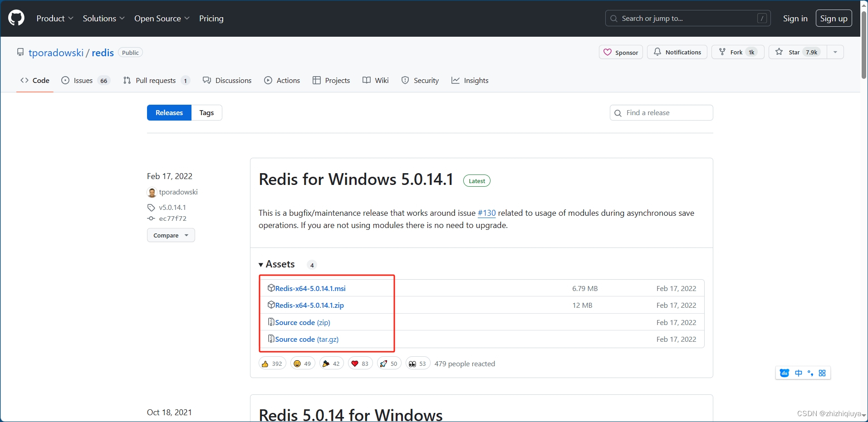Click the heart reaction 83
The image size is (868, 422).
click(x=360, y=364)
